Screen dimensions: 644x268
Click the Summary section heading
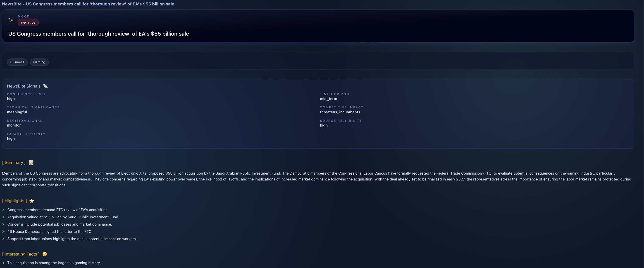coord(14,163)
